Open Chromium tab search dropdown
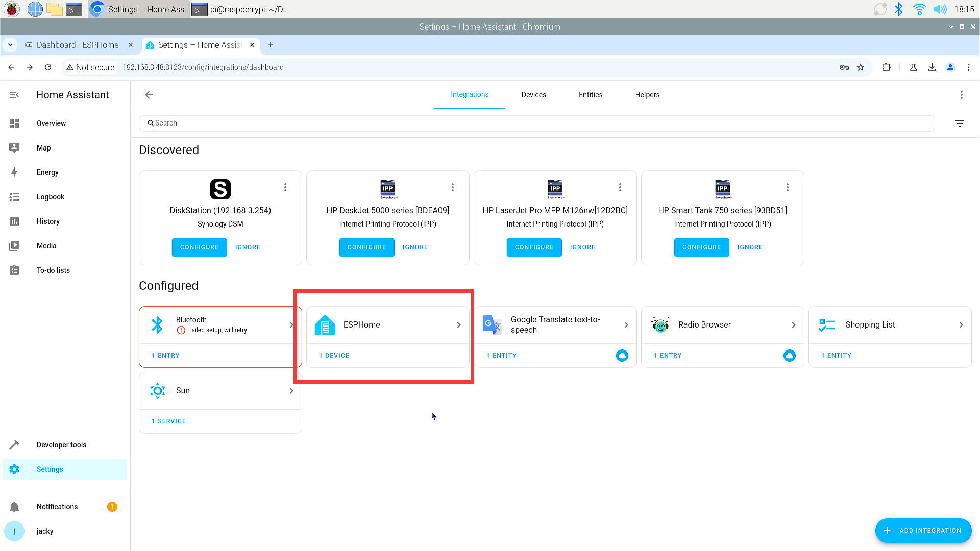 pos(10,45)
